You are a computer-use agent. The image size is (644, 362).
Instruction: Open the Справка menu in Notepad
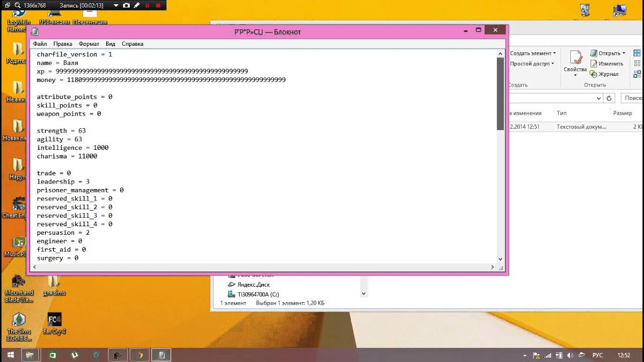pos(132,44)
